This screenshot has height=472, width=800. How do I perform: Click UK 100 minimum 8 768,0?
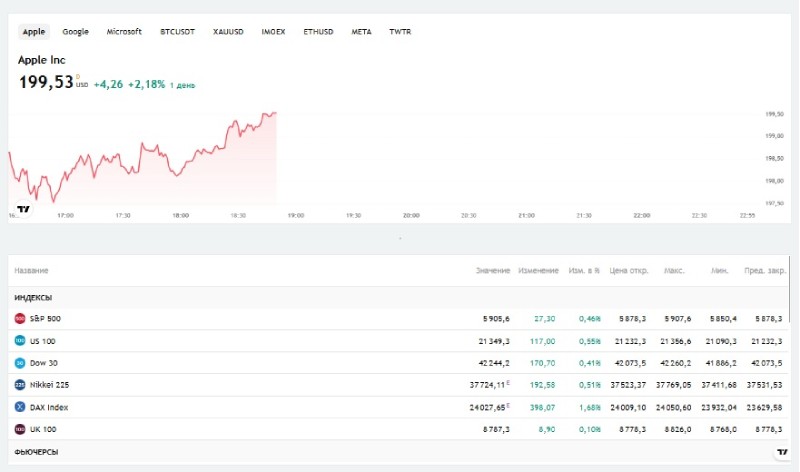pos(723,429)
